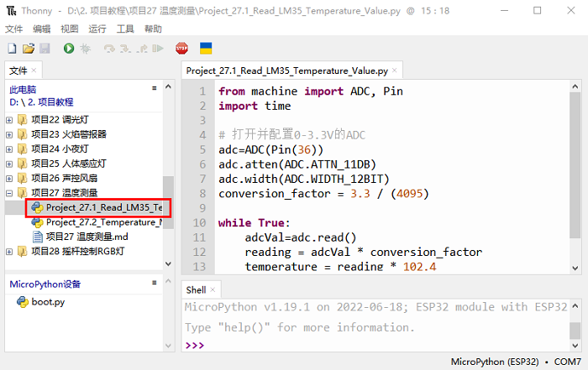
Task: Open Project_27.2_Temperature file in tree
Action: pyautogui.click(x=103, y=222)
